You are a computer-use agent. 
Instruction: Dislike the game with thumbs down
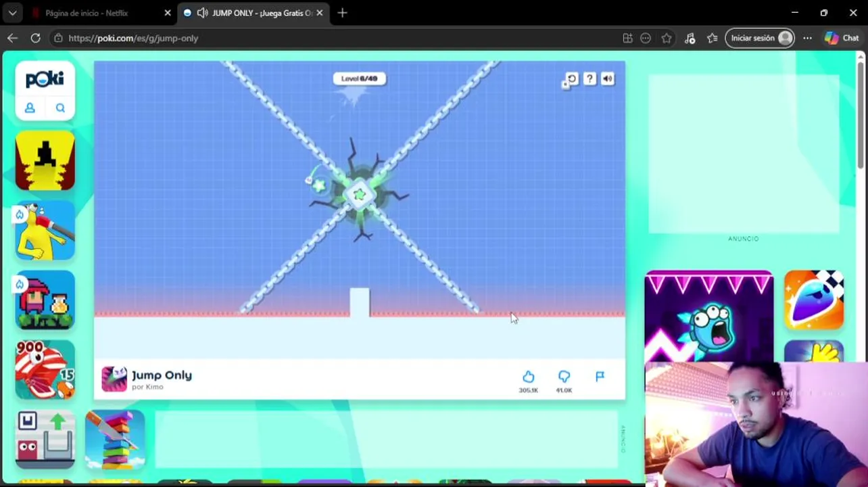click(x=564, y=376)
